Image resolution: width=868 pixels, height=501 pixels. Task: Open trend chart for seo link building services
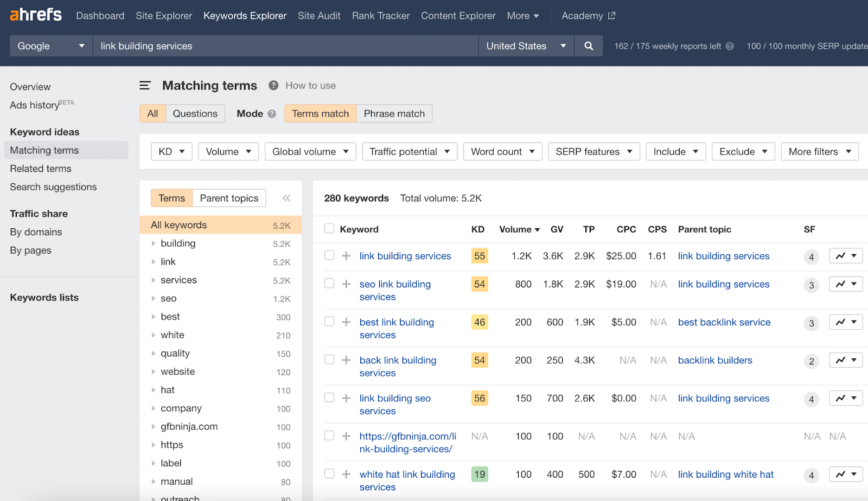pos(845,284)
